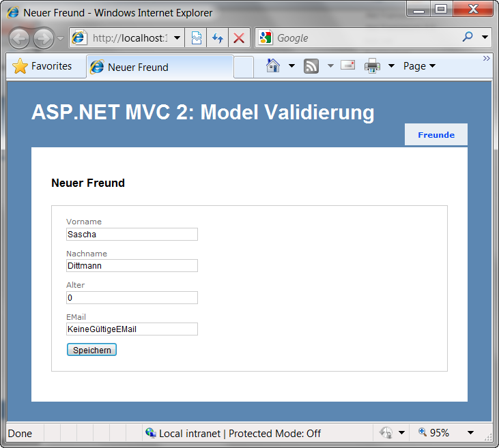Screen dimensions: 499x448
Task: Go to the Home page icon
Action: coord(273,66)
